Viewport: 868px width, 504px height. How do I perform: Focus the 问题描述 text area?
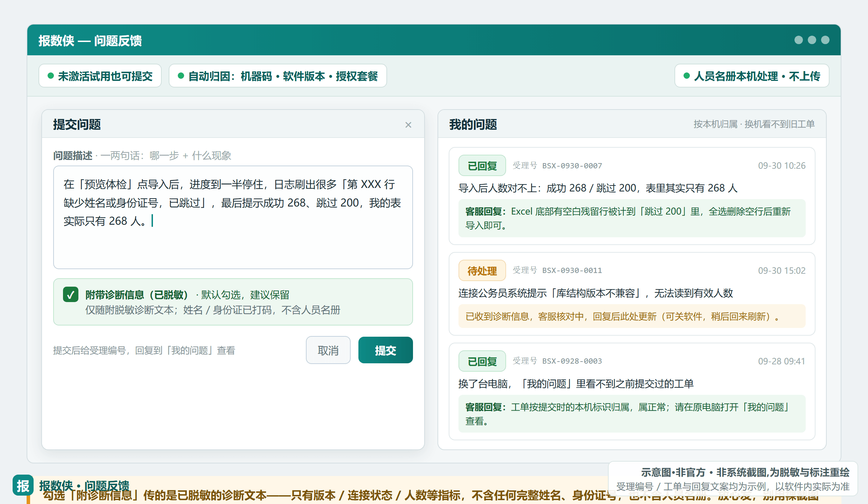(233, 217)
